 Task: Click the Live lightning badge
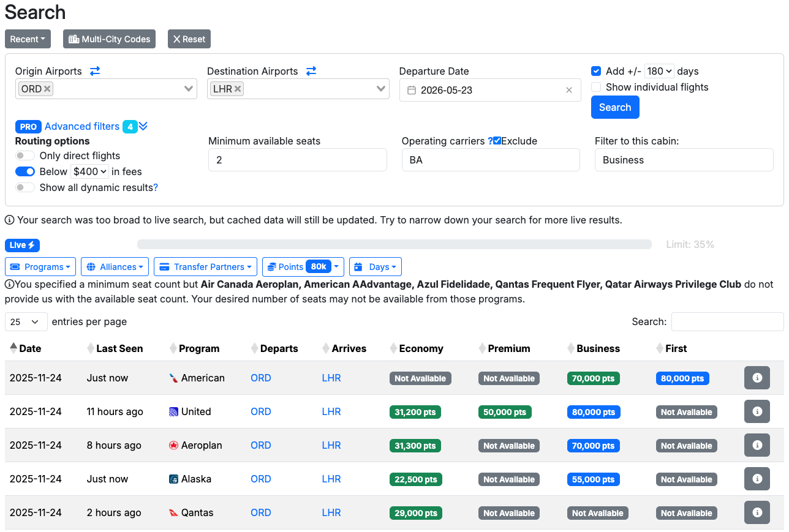point(22,245)
